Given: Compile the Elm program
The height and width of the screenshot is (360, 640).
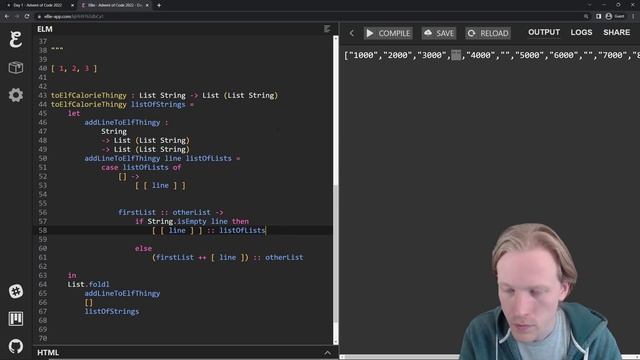Looking at the screenshot, I should pos(388,33).
